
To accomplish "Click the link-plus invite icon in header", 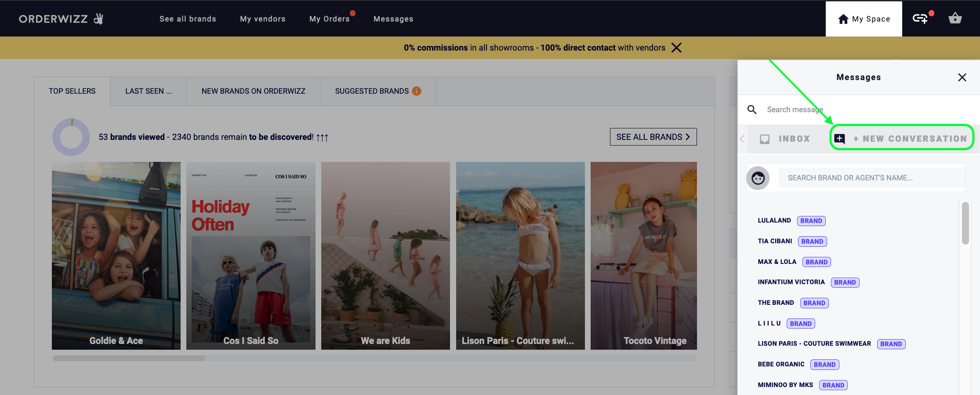I will coord(920,18).
